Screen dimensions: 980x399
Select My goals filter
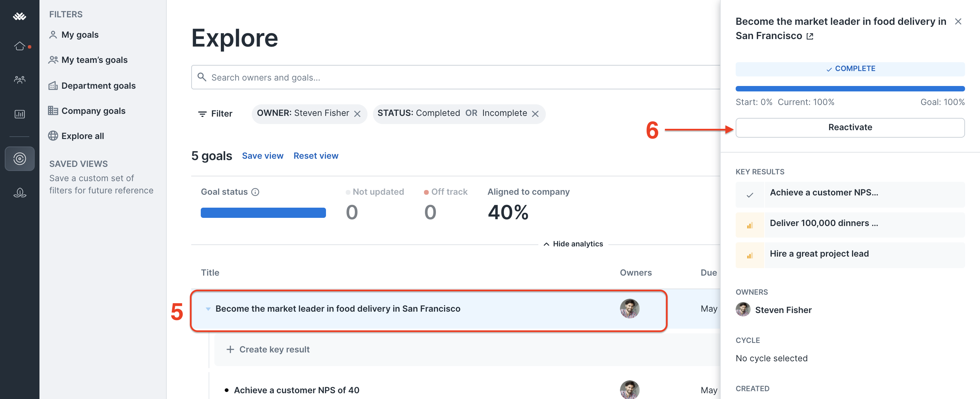pos(74,35)
